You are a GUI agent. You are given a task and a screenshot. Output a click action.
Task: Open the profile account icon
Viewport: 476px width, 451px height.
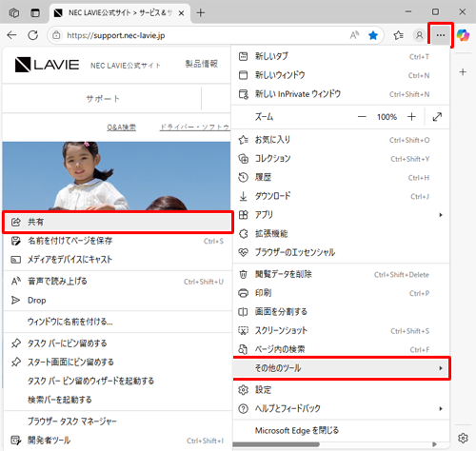pos(419,35)
